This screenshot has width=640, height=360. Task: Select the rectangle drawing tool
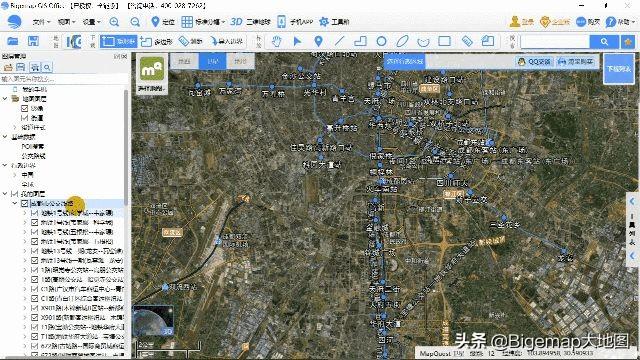coord(444,41)
